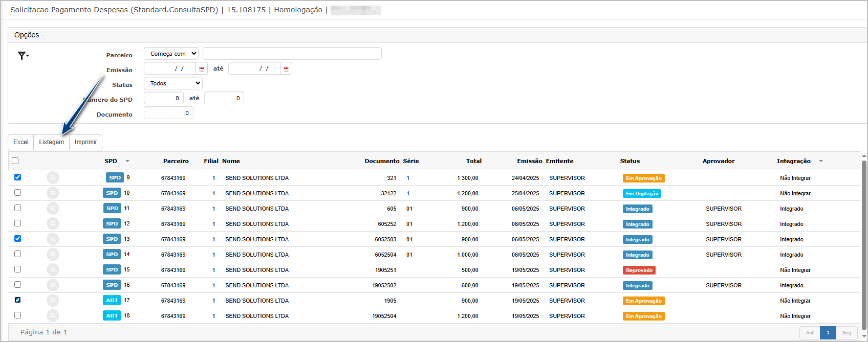Check the checkbox for SPD 10 row
Viewport: 868px width, 342px height.
[x=18, y=193]
